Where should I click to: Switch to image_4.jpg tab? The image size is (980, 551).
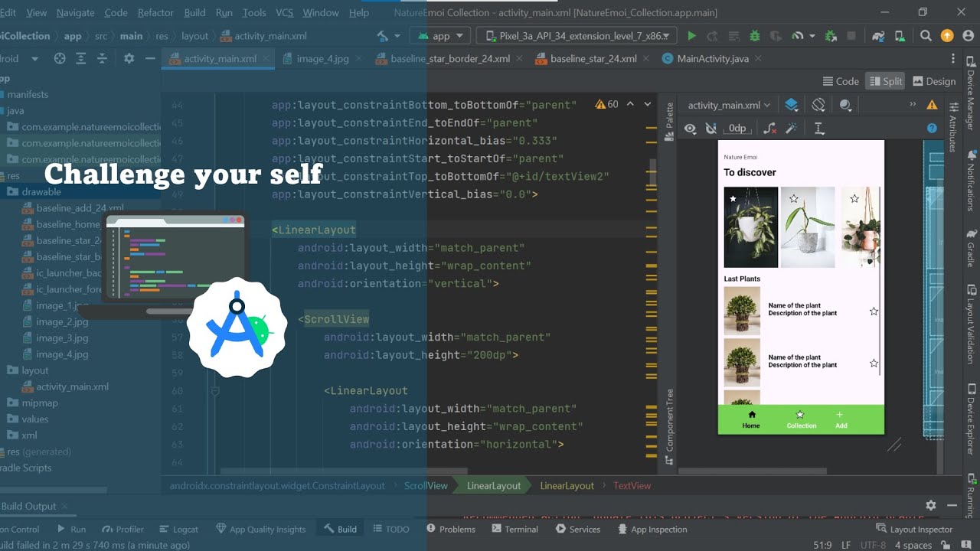[322, 58]
